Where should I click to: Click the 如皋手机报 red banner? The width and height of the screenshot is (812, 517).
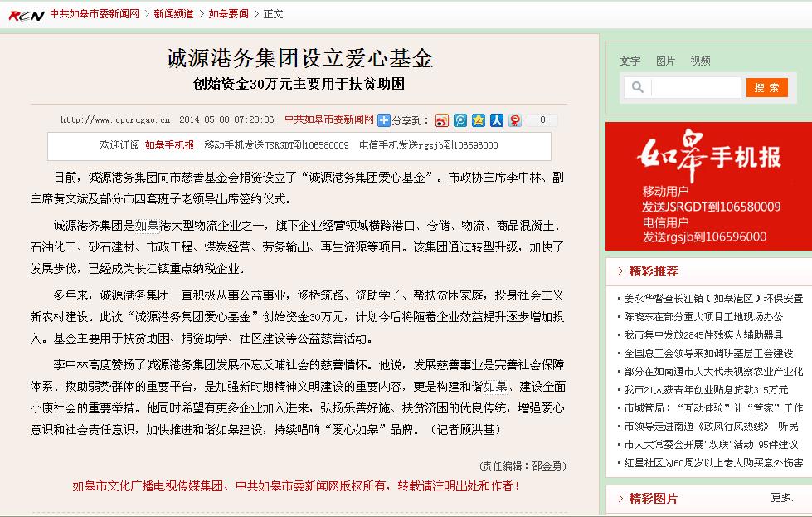click(708, 186)
